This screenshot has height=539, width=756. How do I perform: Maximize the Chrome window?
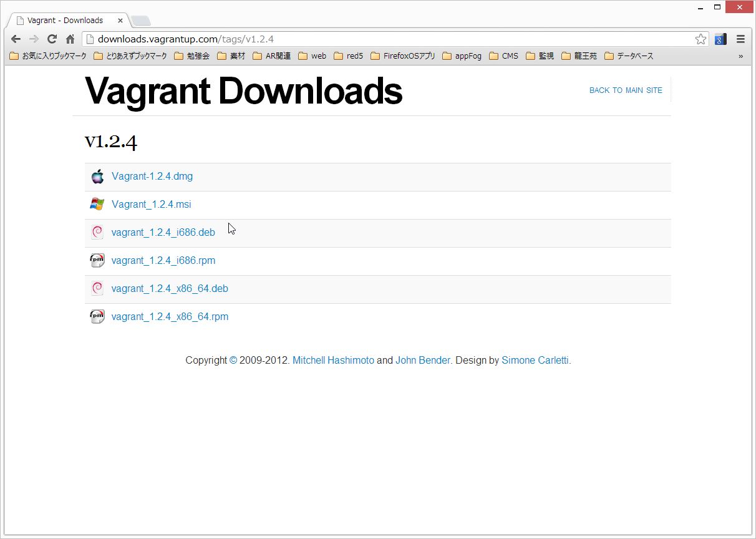coord(717,7)
